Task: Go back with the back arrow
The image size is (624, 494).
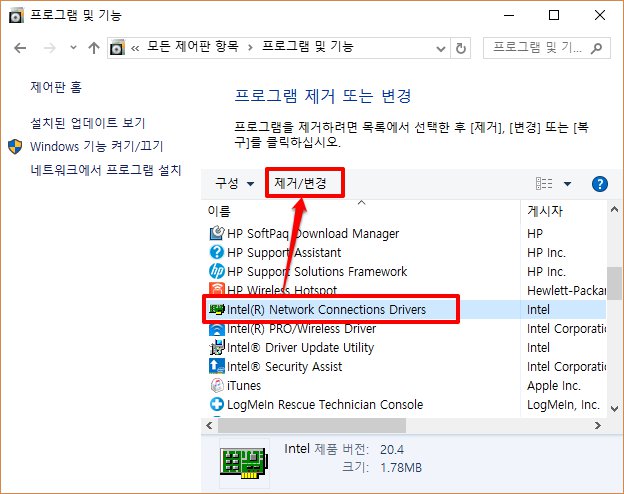Action: click(x=20, y=48)
